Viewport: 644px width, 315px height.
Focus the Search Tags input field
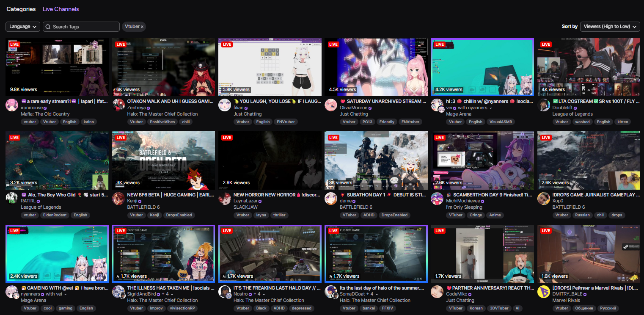(81, 27)
